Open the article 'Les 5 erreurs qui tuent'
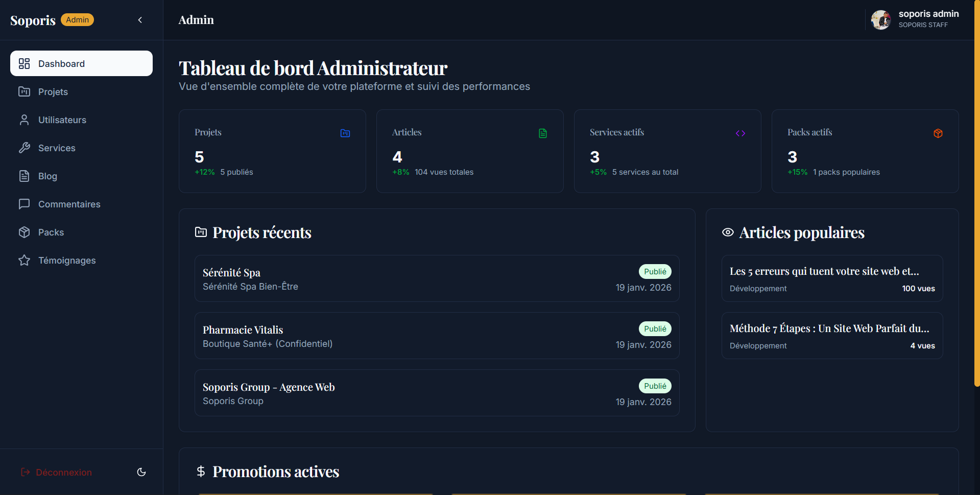 [x=832, y=278]
